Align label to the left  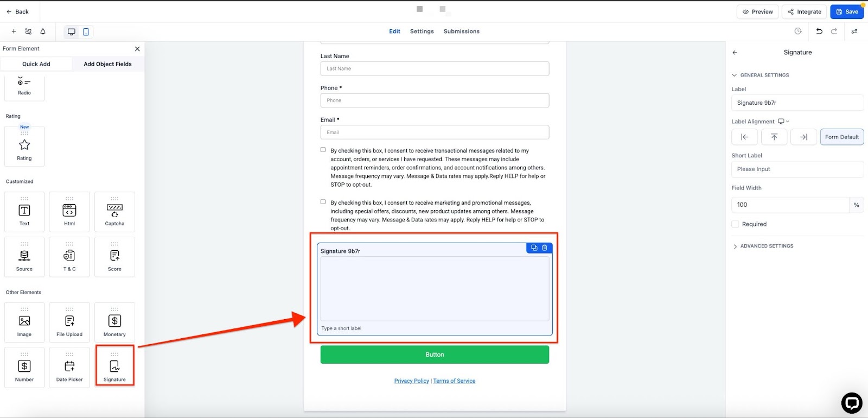tap(744, 137)
